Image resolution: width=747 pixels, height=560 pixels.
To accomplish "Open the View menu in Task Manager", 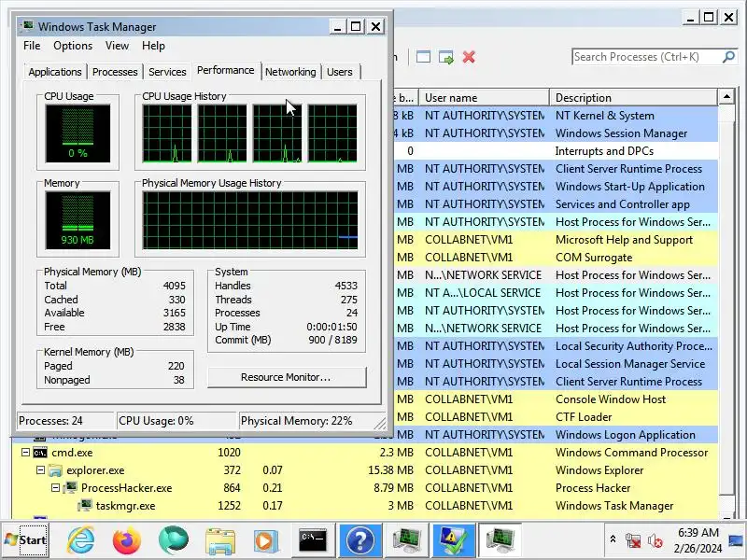I will coord(118,46).
